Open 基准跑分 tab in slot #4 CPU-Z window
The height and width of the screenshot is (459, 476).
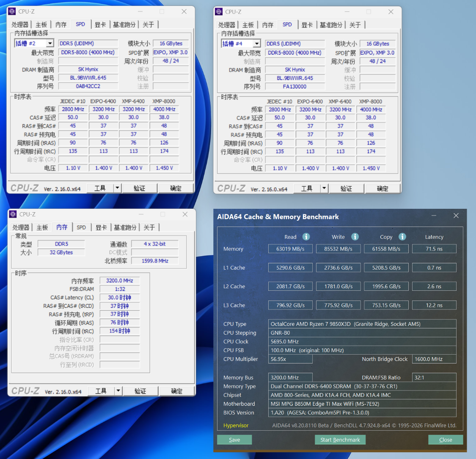(331, 25)
